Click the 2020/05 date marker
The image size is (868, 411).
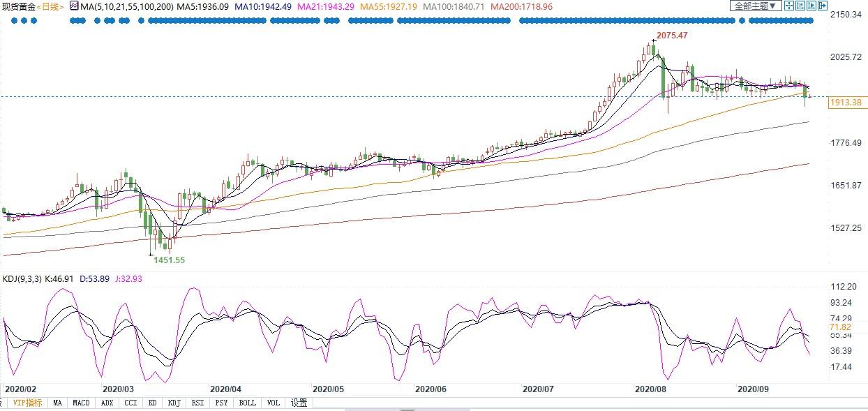(x=328, y=388)
